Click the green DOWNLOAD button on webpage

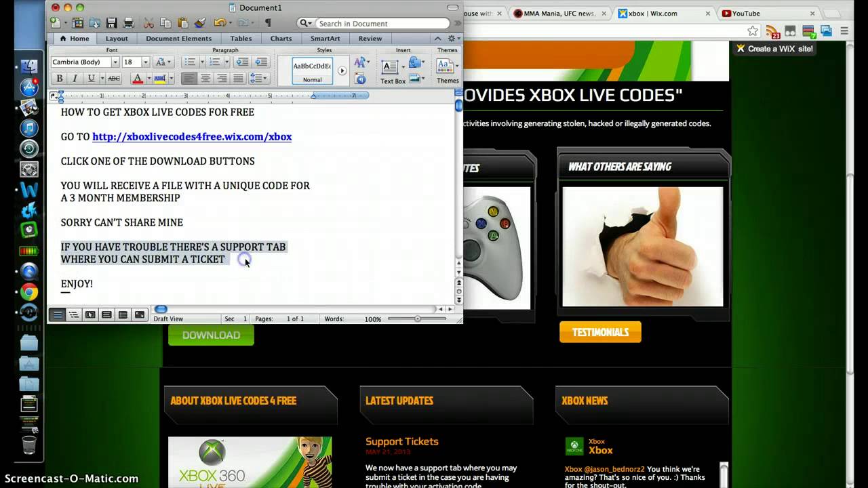(x=211, y=335)
